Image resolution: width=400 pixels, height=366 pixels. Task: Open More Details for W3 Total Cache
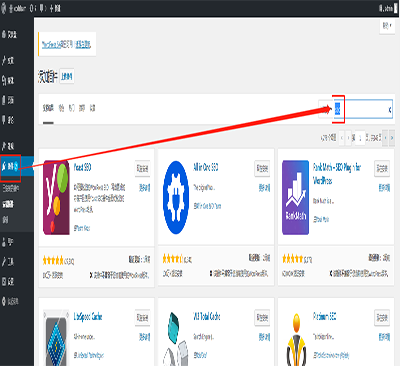tap(264, 337)
